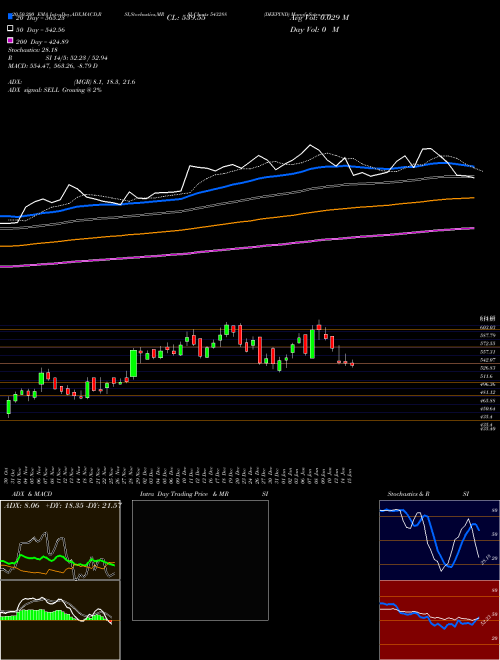This screenshot has width=500, height=660.
Task: Open the blue Stochastics oscillator panel
Action: (439, 540)
